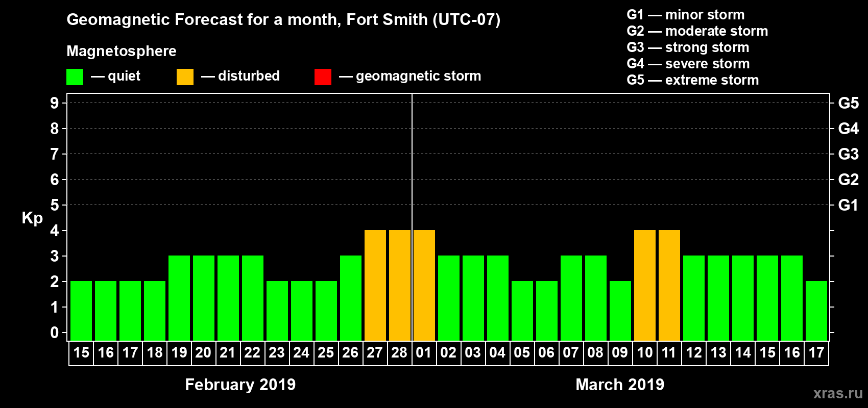868x408 pixels.
Task: Click the date label 09 under March
Action: click(x=620, y=353)
